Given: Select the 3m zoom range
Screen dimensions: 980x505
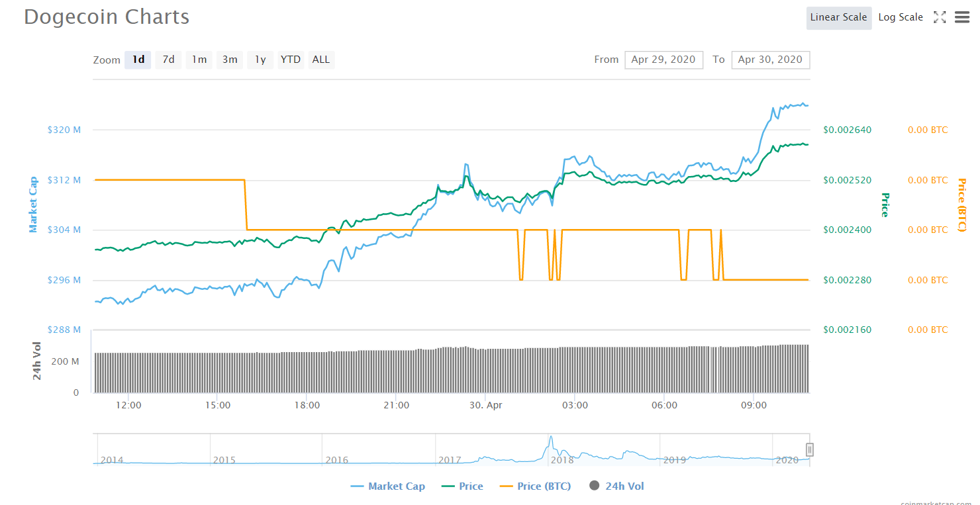Looking at the screenshot, I should click(x=230, y=60).
